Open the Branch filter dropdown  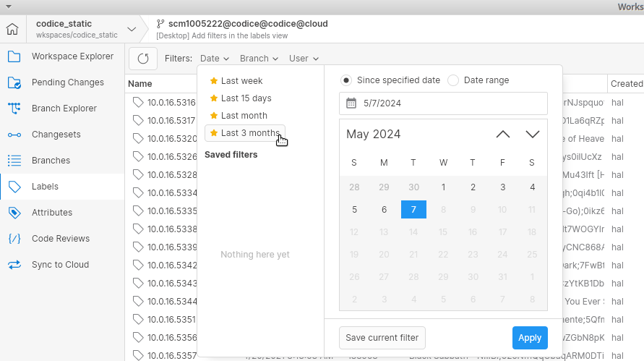259,59
